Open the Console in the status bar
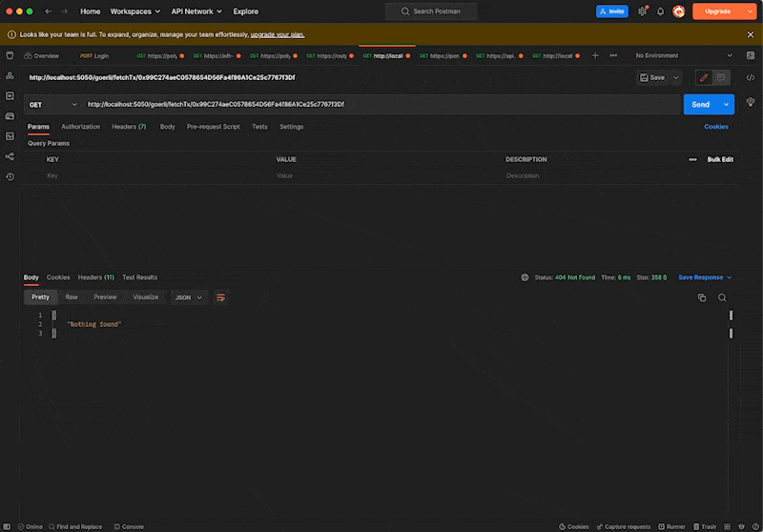Image resolution: width=763 pixels, height=532 pixels. 129,526
